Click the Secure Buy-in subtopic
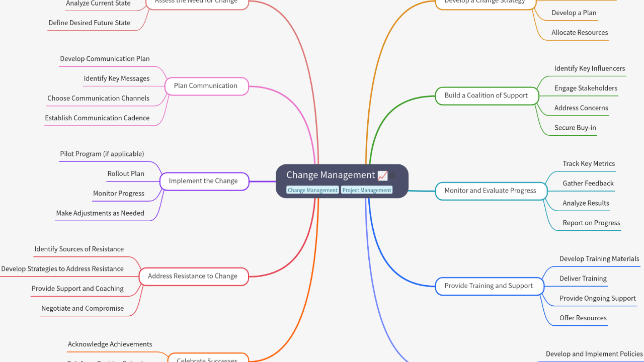644x362 pixels. (x=575, y=128)
